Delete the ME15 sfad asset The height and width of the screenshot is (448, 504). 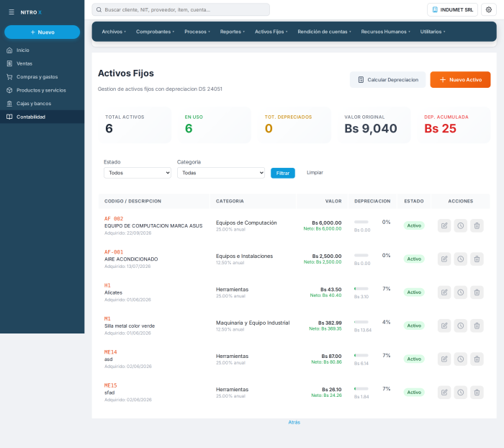477,393
